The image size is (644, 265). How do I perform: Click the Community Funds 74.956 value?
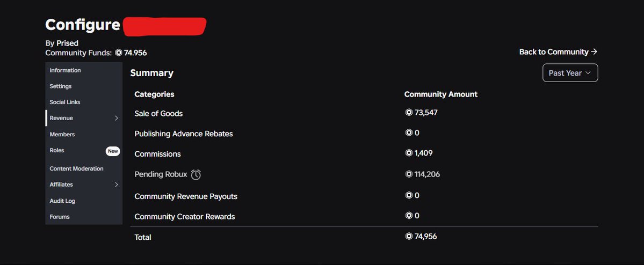(x=135, y=53)
